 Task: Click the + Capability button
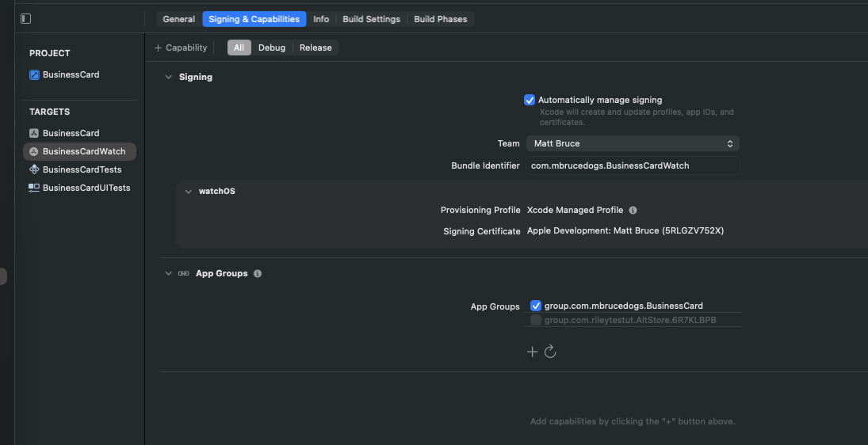pyautogui.click(x=181, y=48)
